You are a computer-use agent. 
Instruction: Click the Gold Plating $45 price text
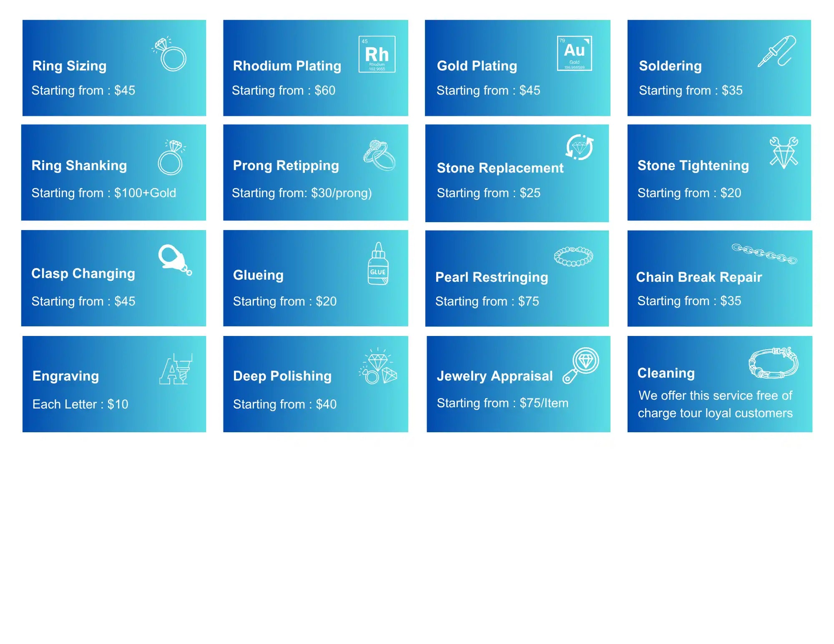tap(488, 90)
